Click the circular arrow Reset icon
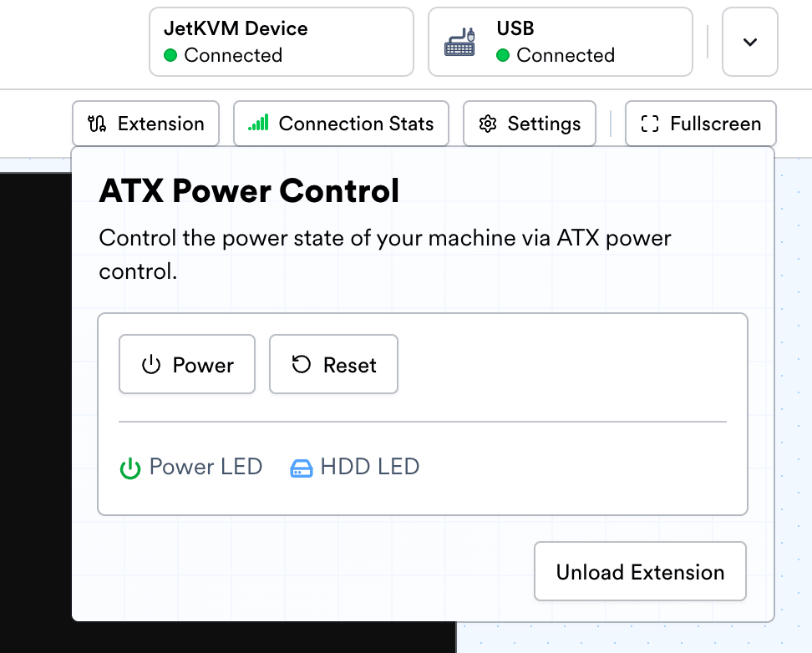This screenshot has height=653, width=812. coord(301,365)
